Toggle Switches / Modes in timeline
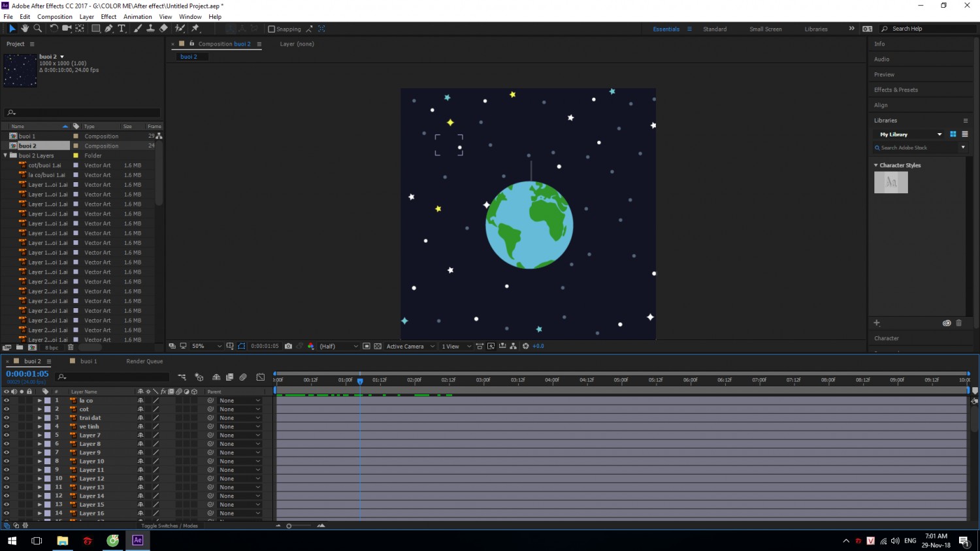The height and width of the screenshot is (551, 980). pyautogui.click(x=169, y=526)
